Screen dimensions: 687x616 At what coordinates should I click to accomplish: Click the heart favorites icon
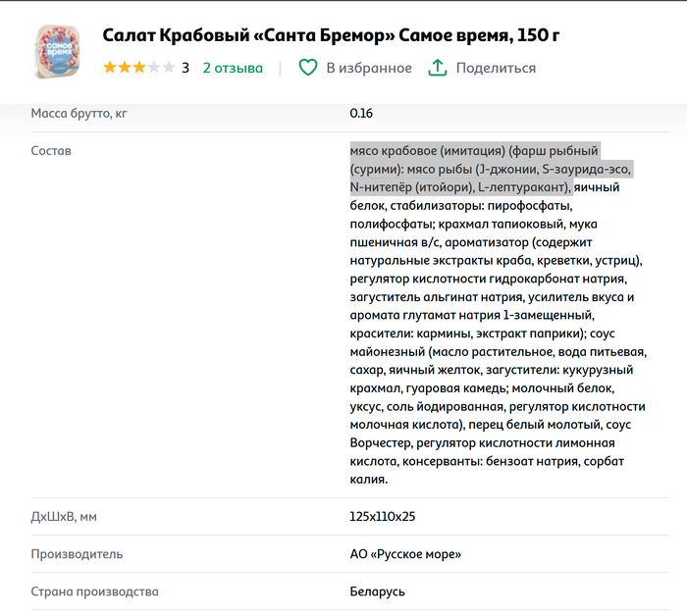coord(308,68)
